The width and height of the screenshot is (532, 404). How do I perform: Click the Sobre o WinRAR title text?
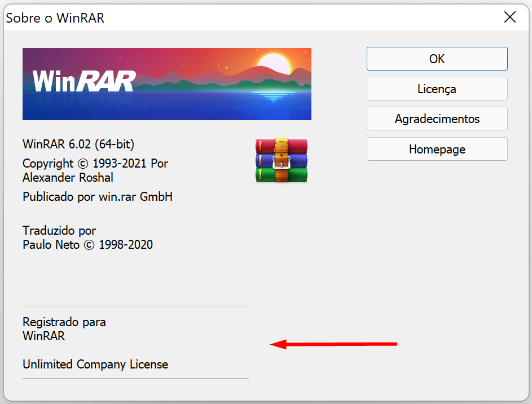(x=55, y=18)
